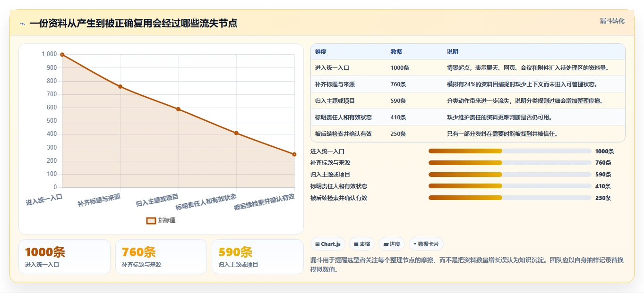Select the 进入统一入口 table row cell
644x293 pixels.
pos(332,68)
